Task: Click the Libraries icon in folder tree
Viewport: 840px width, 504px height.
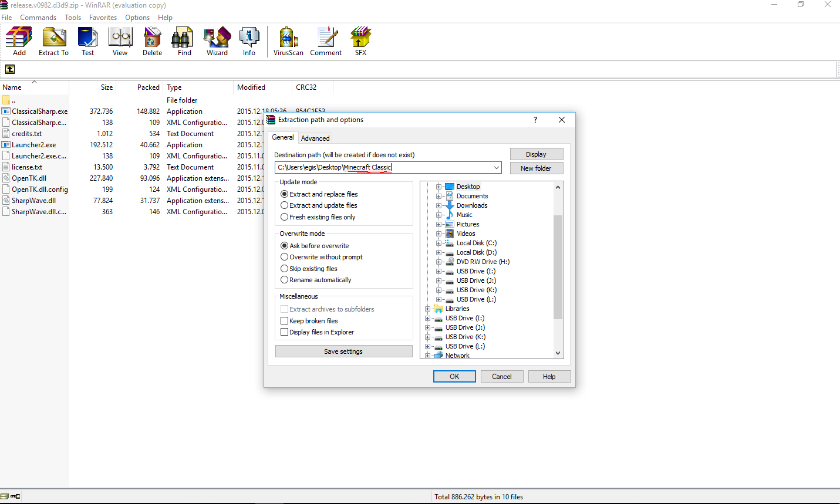Action: coord(438,309)
